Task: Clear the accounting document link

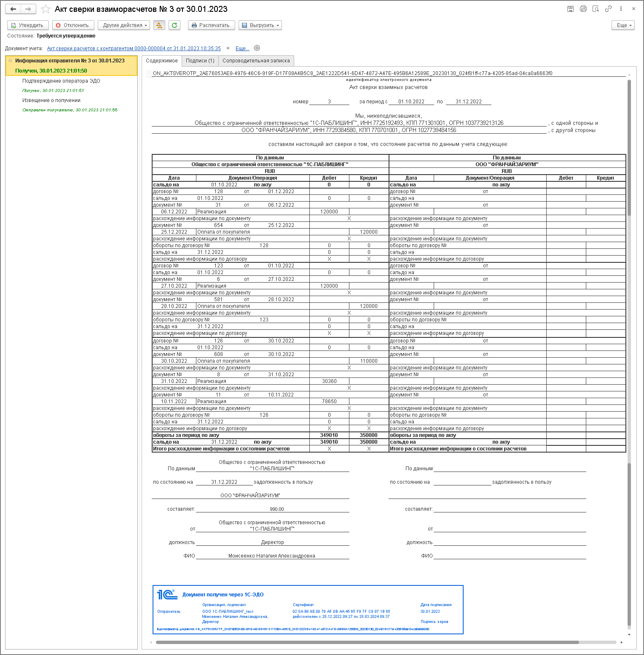Action: click(228, 48)
